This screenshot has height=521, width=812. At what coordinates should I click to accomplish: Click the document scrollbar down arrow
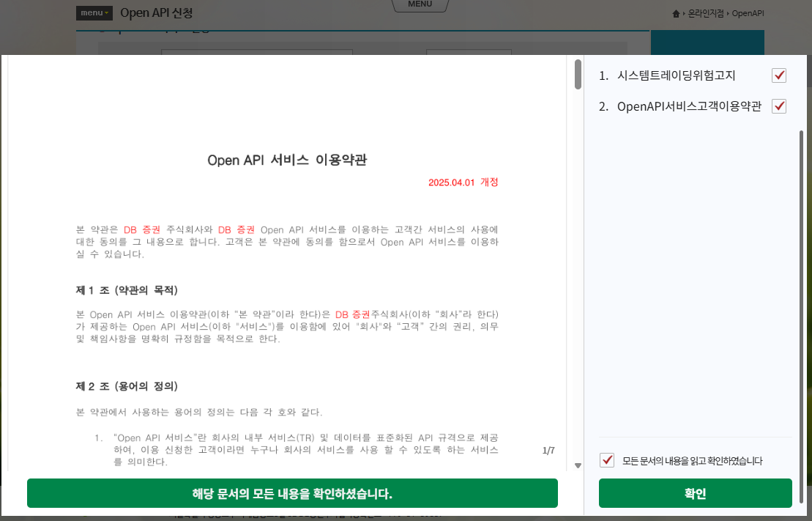(x=578, y=465)
